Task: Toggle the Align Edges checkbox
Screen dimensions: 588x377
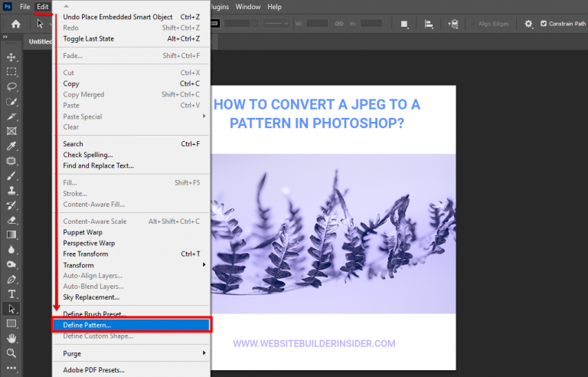Action: (x=473, y=24)
